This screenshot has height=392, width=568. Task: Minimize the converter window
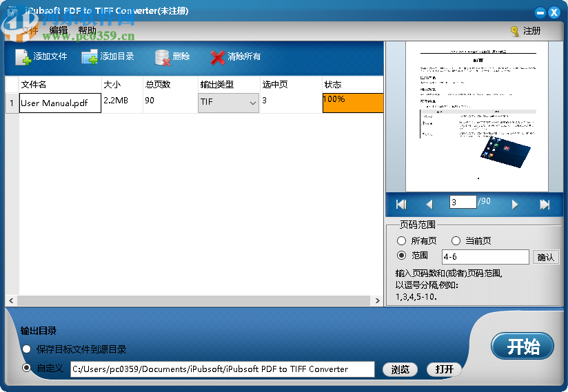tap(540, 13)
